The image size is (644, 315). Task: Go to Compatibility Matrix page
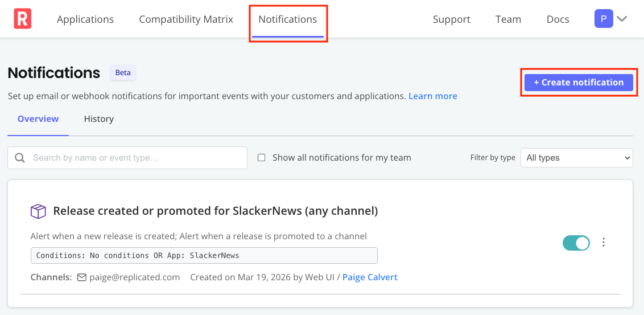tap(186, 19)
